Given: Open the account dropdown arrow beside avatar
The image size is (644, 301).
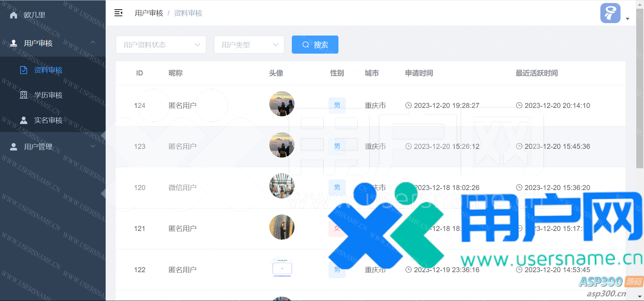Looking at the screenshot, I should click(628, 19).
